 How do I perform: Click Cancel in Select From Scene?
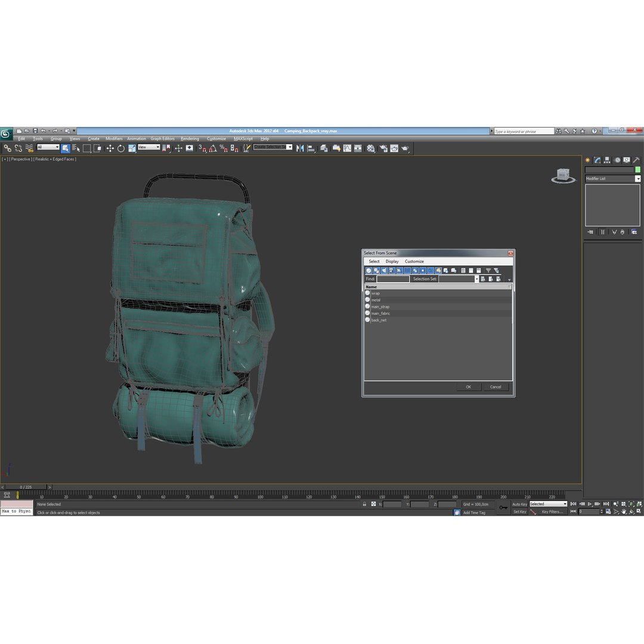(496, 387)
